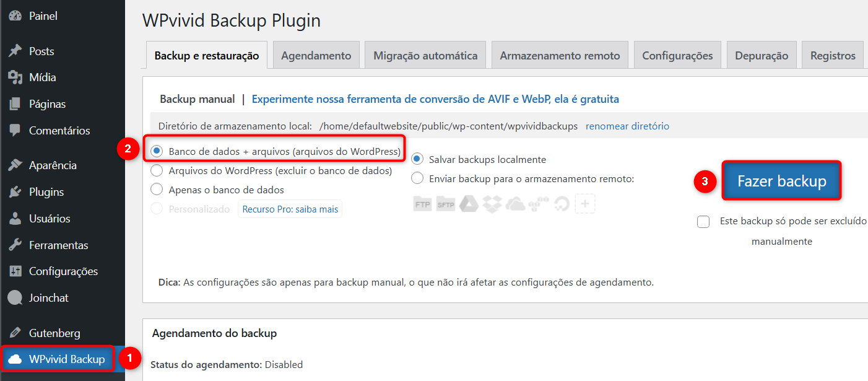Select 'Apenas o banco de dados' option
The image size is (868, 381).
click(157, 190)
